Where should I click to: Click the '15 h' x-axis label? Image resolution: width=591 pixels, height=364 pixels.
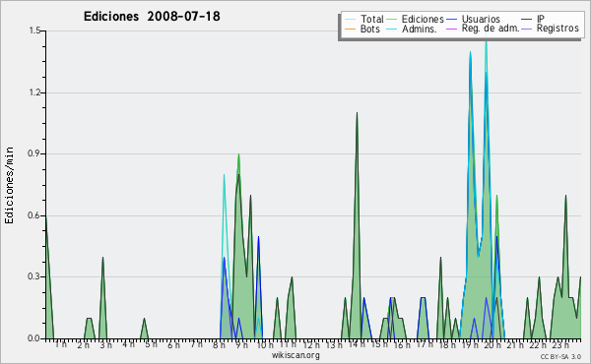[379, 344]
